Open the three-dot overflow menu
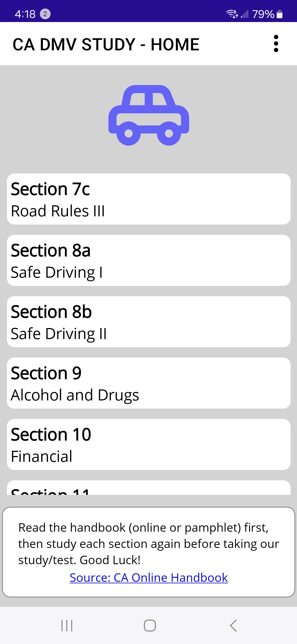The height and width of the screenshot is (644, 297). pos(276,43)
